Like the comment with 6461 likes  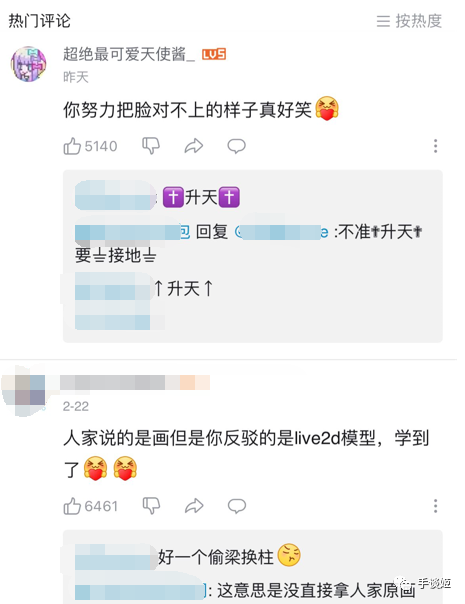coord(91,506)
